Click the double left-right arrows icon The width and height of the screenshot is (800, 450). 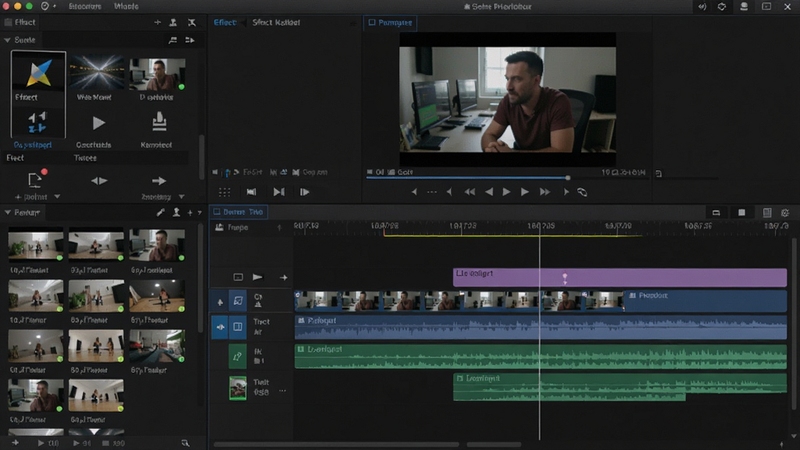tap(99, 181)
